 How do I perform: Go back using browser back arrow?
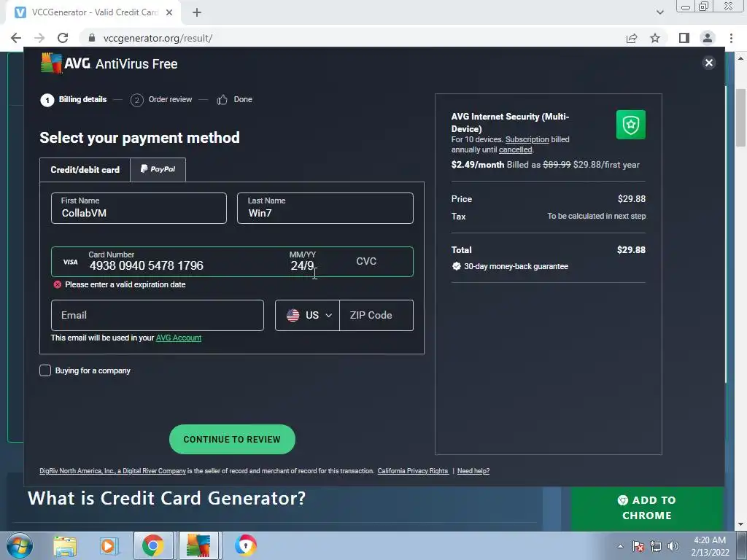coord(16,38)
